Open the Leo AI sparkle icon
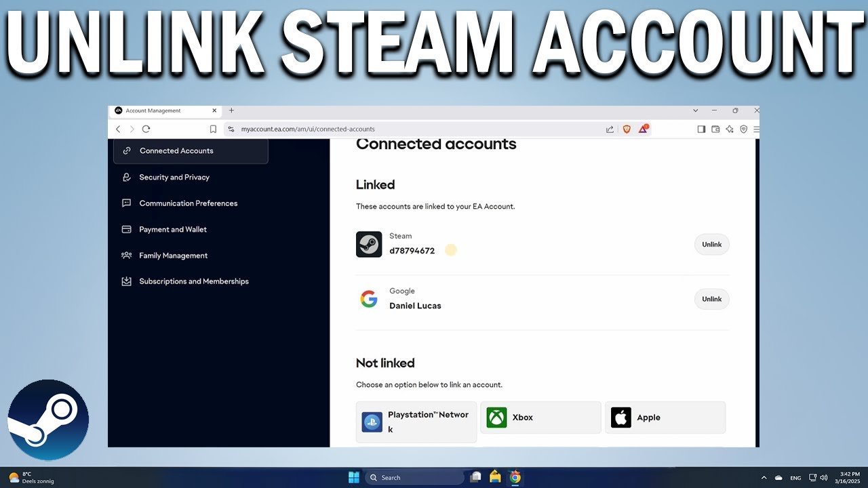Viewport: 868px width, 488px height. coord(730,129)
